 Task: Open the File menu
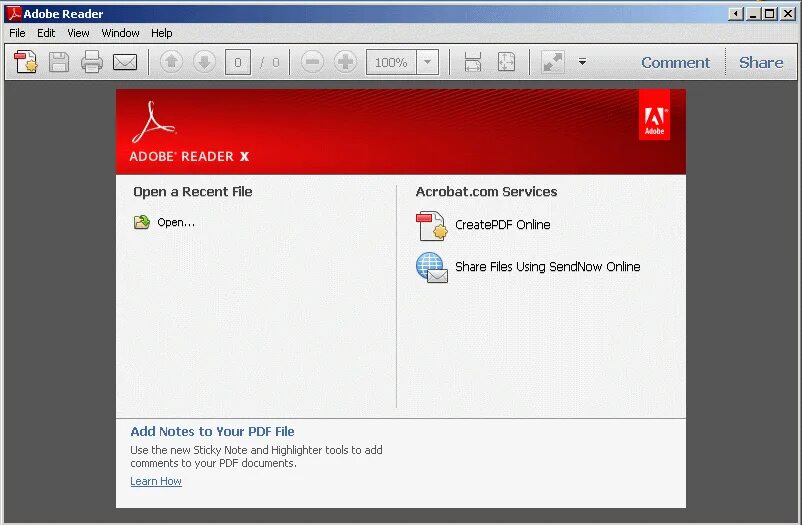(17, 33)
